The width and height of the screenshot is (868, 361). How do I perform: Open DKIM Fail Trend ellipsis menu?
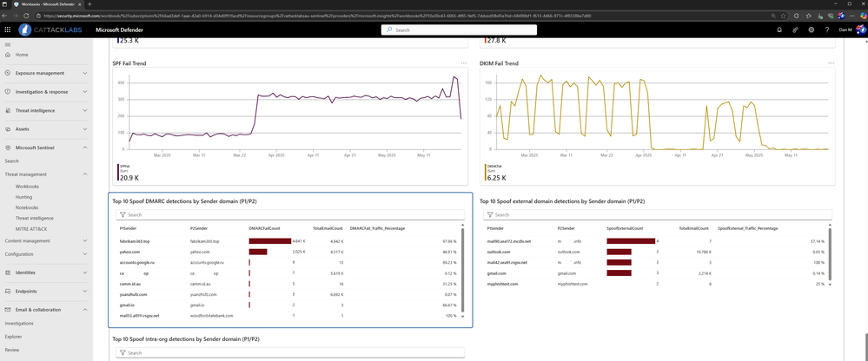831,63
